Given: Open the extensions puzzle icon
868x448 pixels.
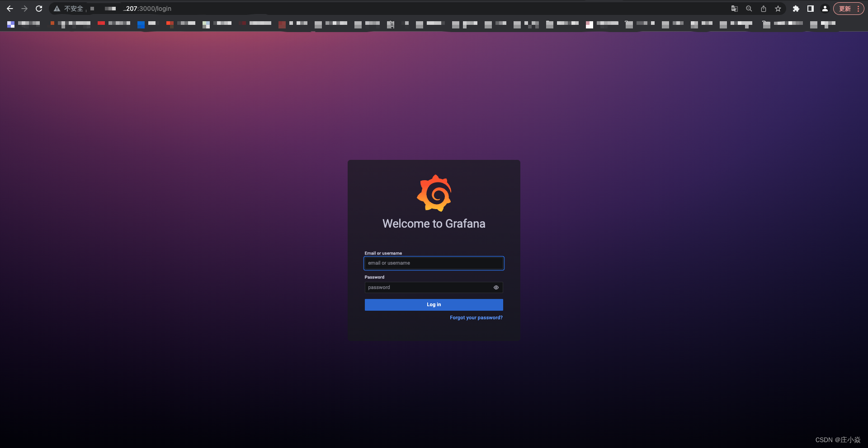Looking at the screenshot, I should click(x=796, y=9).
